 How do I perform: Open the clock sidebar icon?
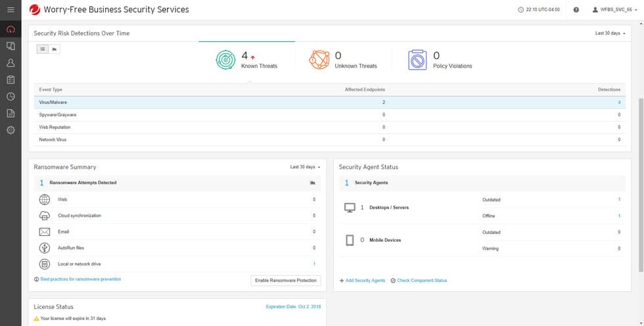click(x=11, y=97)
